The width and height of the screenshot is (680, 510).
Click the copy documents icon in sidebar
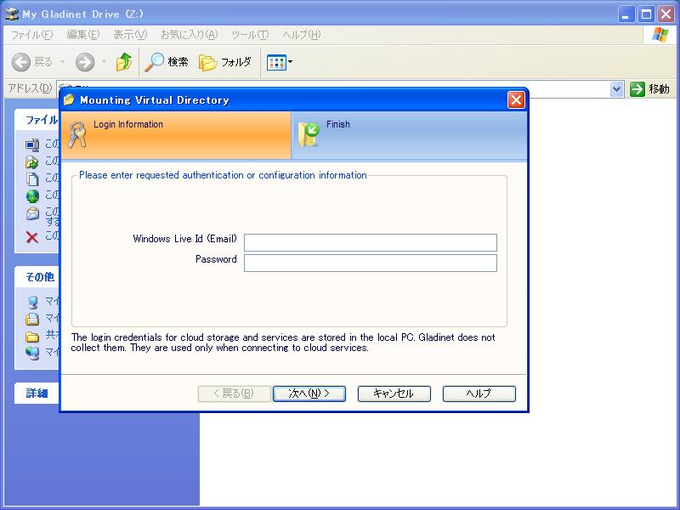33,179
